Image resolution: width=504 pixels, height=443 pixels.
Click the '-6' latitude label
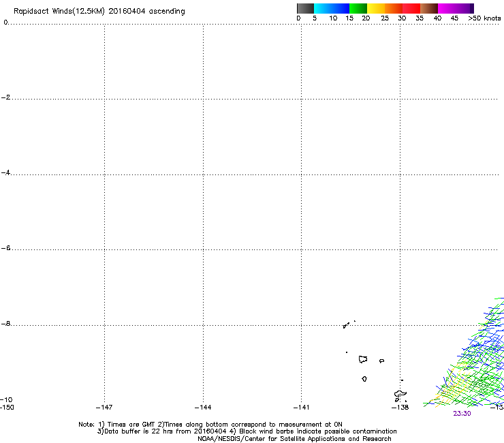[x=5, y=248]
